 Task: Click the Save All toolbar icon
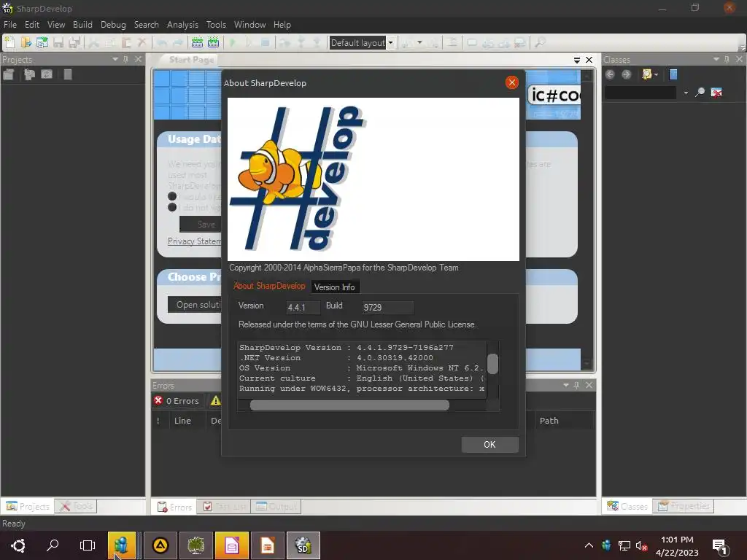[74, 43]
